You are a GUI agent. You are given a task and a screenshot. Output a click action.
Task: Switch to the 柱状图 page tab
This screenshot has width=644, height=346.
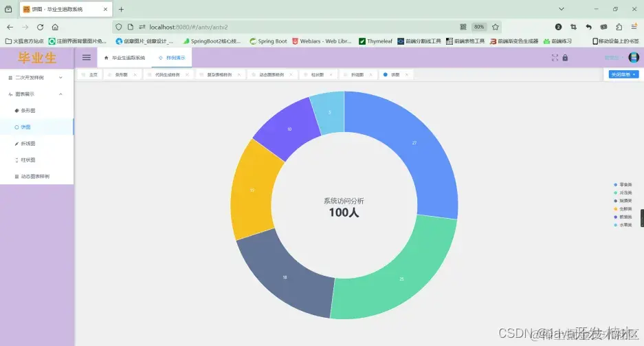317,75
